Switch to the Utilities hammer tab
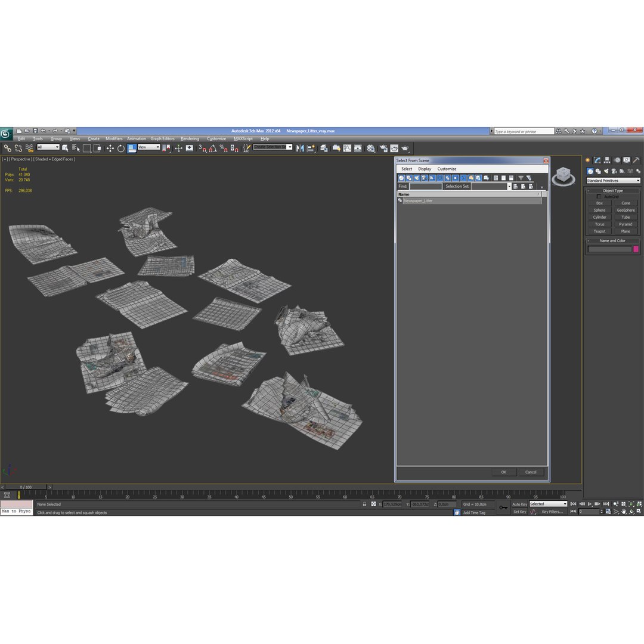This screenshot has width=644, height=644. coord(636,160)
